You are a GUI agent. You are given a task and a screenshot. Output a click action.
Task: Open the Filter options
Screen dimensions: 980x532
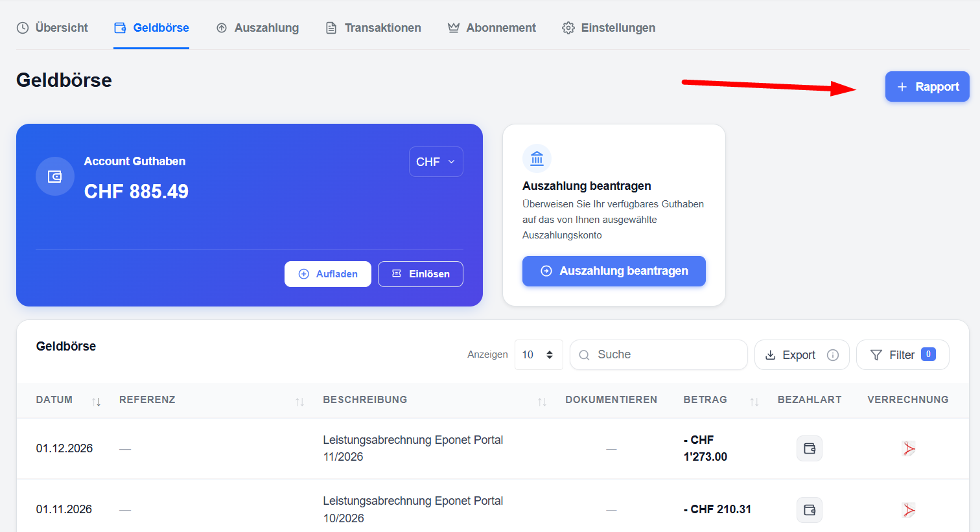902,355
